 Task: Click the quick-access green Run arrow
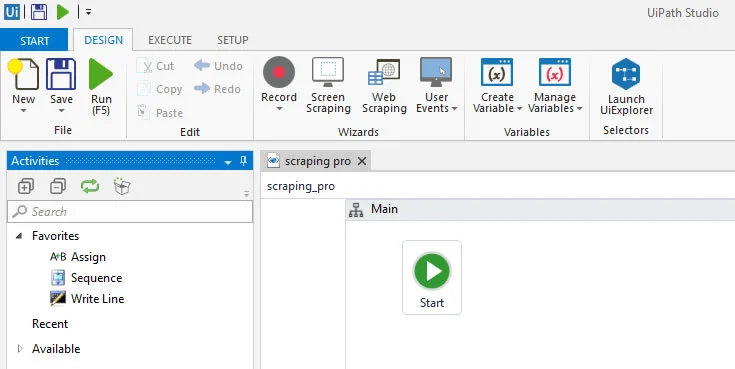pos(63,12)
